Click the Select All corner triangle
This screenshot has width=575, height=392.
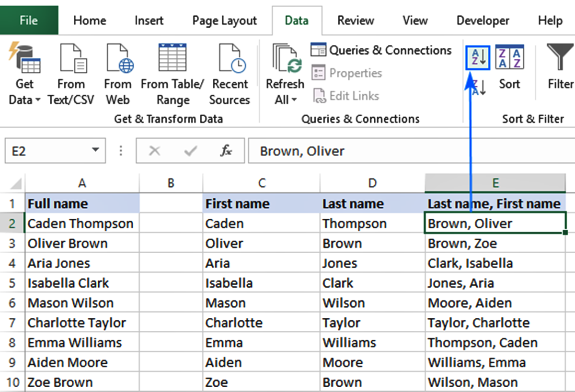(15, 183)
